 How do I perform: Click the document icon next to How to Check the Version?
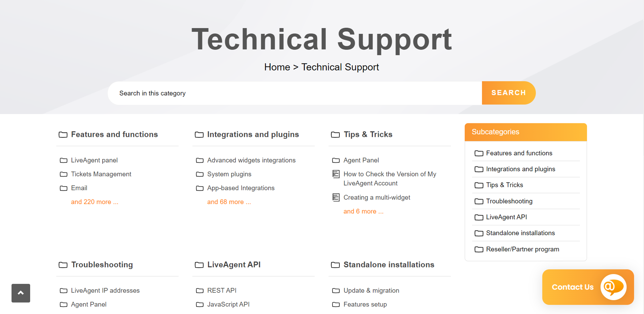[336, 174]
